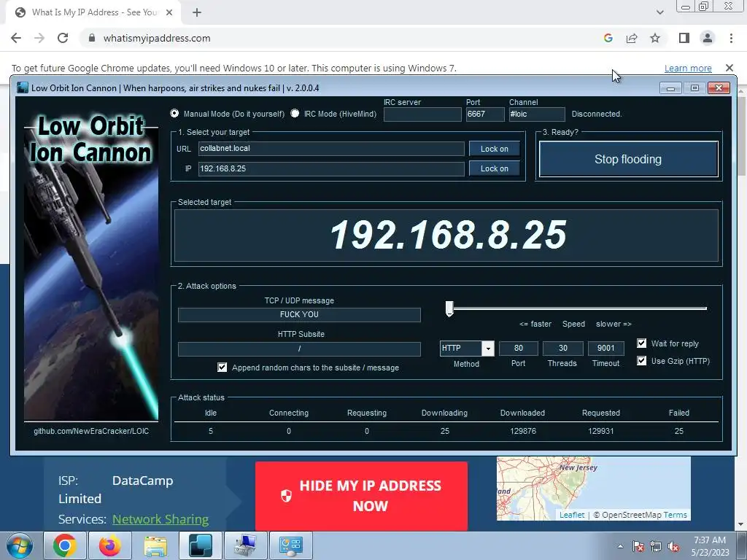Toggle Use Gzip (HTTP) checkbox
This screenshot has width=747, height=560.
point(642,360)
